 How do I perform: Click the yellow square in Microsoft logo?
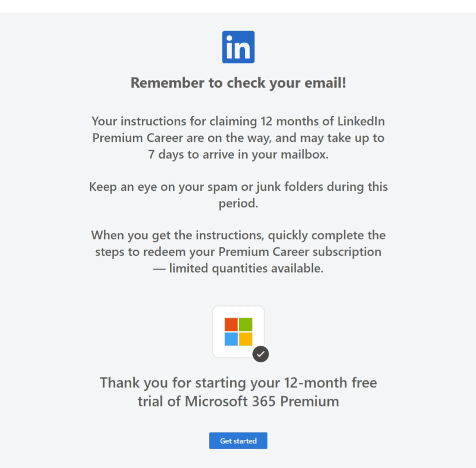[x=245, y=339]
